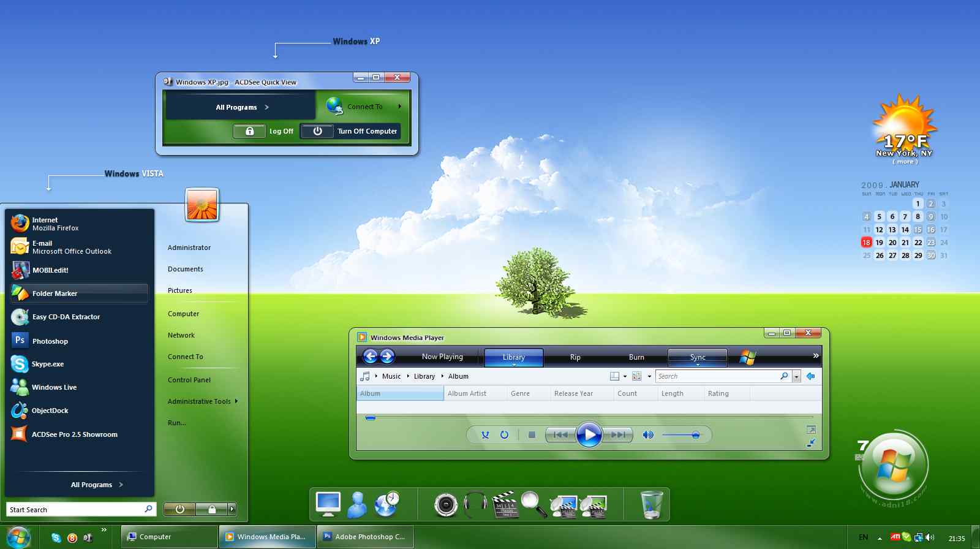Viewport: 980px width, 549px height.
Task: Expand All Programs in the Vista start menu
Action: click(x=97, y=485)
